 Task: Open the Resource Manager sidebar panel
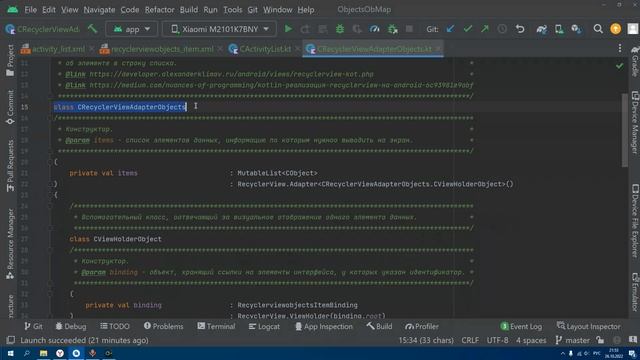pos(10,244)
